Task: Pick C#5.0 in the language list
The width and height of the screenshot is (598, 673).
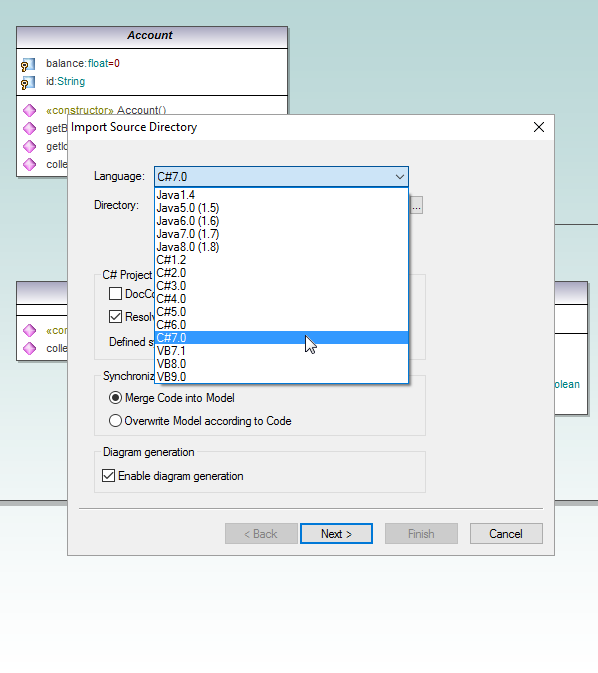Action: pyautogui.click(x=281, y=312)
